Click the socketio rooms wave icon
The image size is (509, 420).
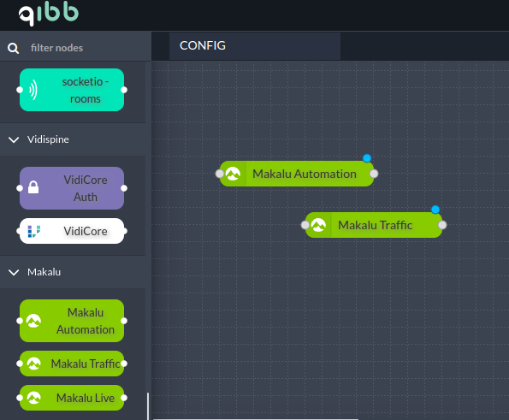(33, 90)
